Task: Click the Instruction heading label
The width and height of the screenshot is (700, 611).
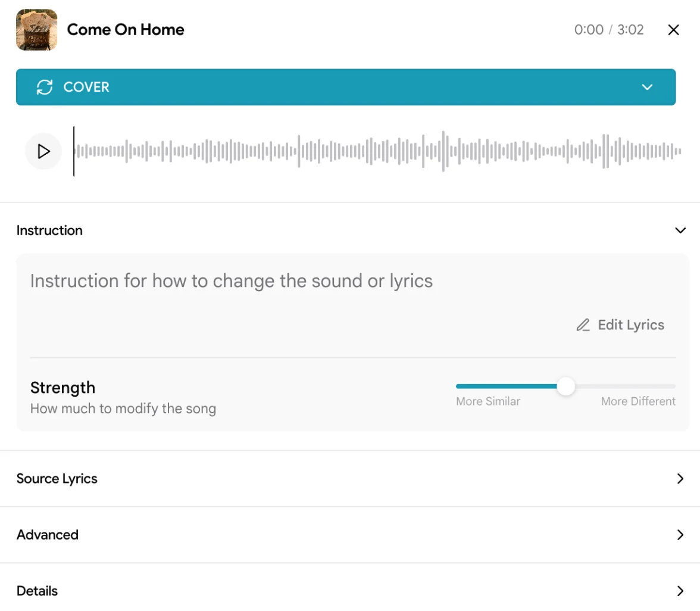Action: pyautogui.click(x=49, y=230)
